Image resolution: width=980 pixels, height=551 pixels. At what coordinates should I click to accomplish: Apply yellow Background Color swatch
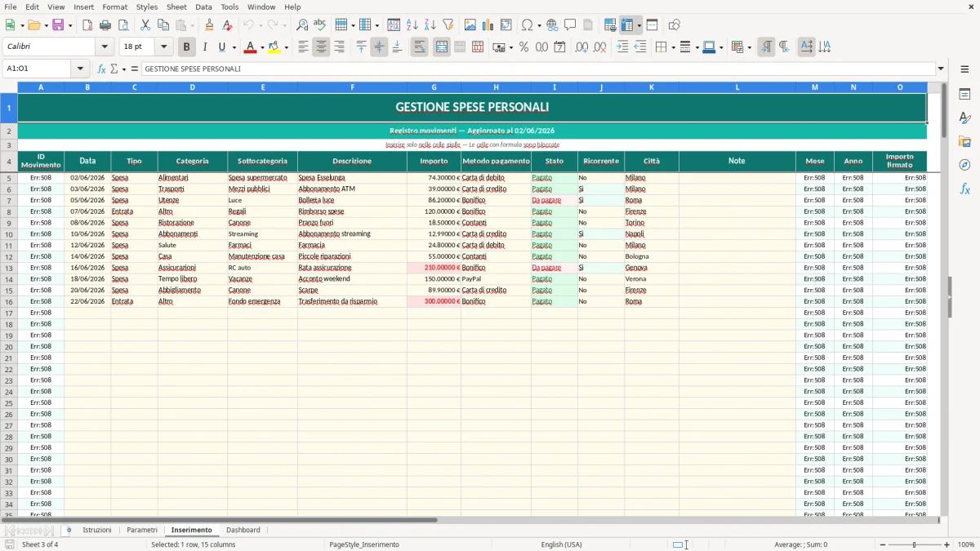pos(274,47)
